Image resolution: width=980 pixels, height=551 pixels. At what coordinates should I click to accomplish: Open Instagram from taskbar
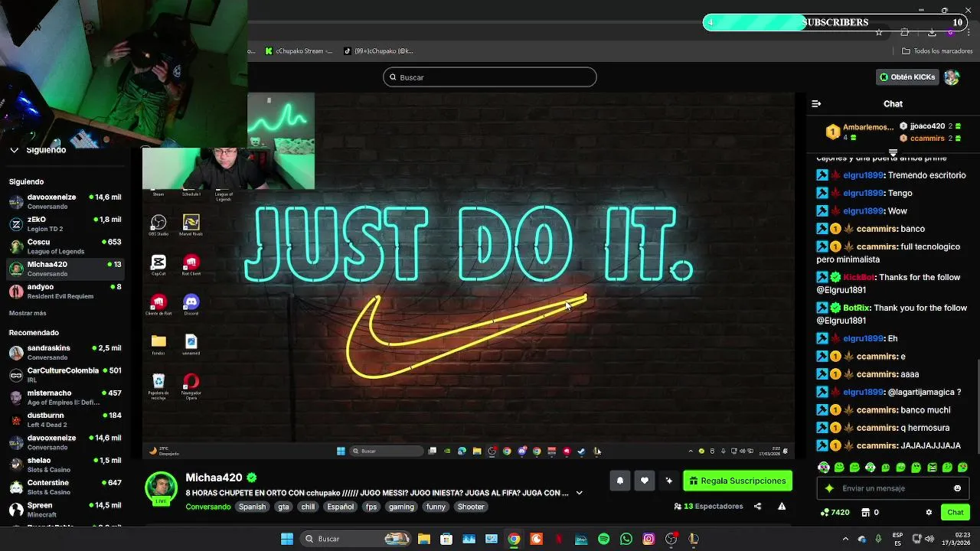point(648,539)
